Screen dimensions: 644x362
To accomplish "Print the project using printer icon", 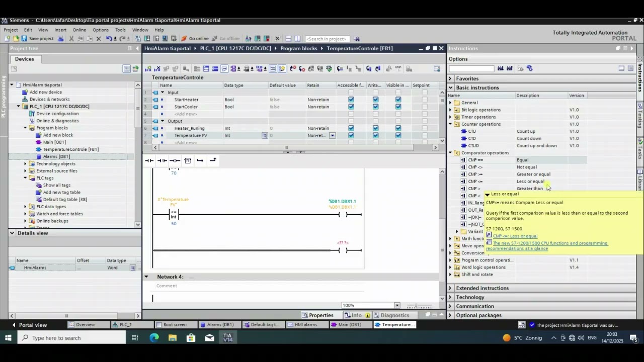I will [60, 39].
